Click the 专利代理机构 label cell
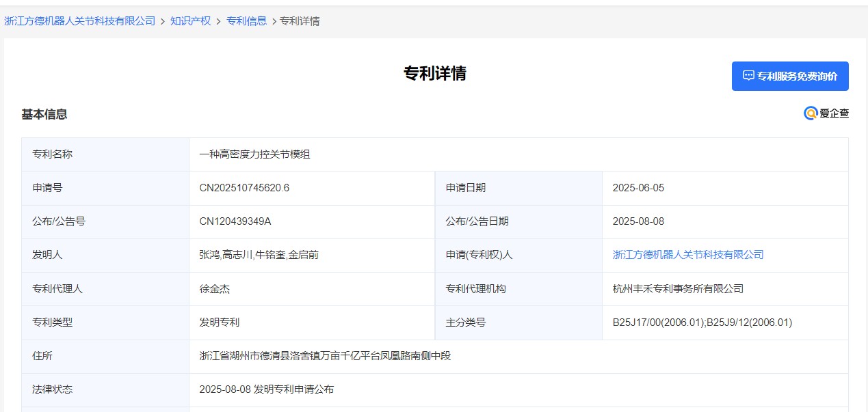868x412 pixels. [x=518, y=288]
